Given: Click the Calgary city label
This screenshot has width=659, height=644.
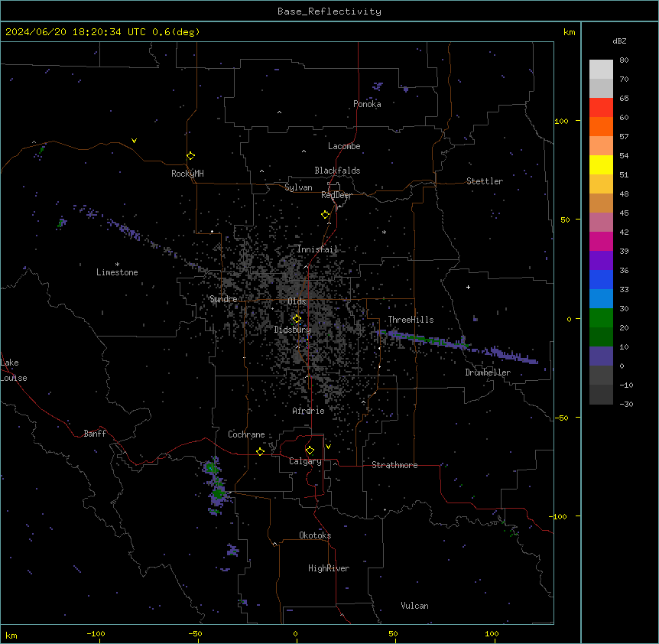Looking at the screenshot, I should tap(306, 461).
